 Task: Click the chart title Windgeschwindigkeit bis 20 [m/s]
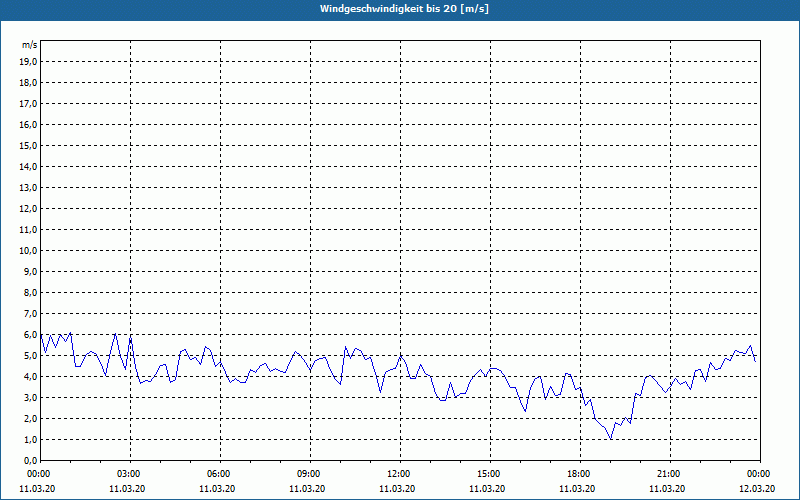point(404,9)
